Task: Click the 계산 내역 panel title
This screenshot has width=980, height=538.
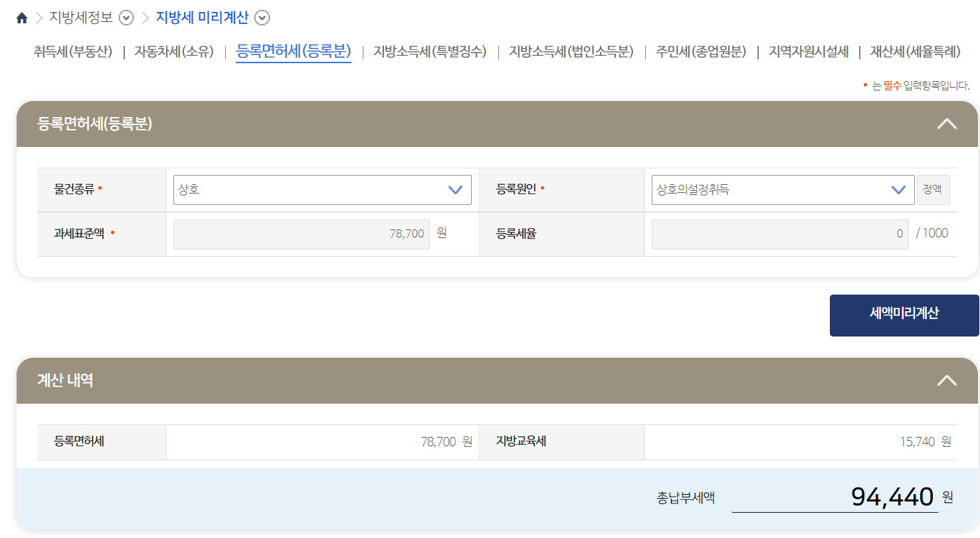Action: [x=65, y=380]
